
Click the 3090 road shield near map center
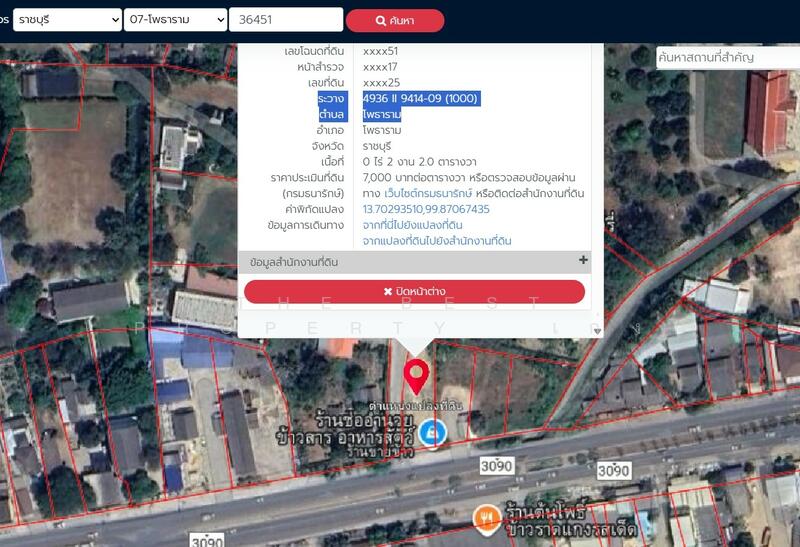(x=495, y=466)
